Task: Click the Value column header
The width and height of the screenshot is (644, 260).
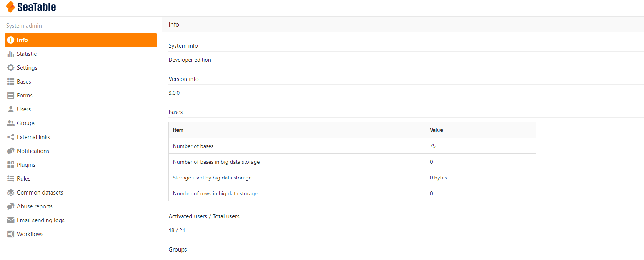Action: pyautogui.click(x=436, y=130)
